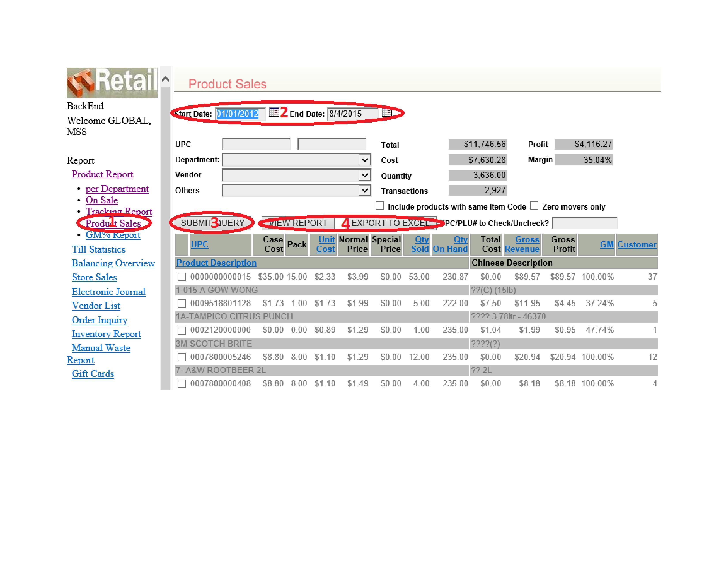Click the Total value $11,746.56
The height and width of the screenshot is (563, 728).
tap(478, 144)
